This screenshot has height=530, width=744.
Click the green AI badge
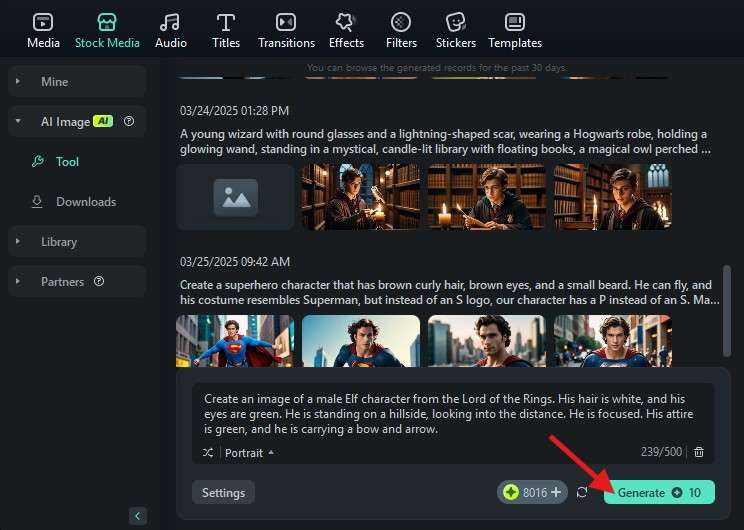(103, 121)
